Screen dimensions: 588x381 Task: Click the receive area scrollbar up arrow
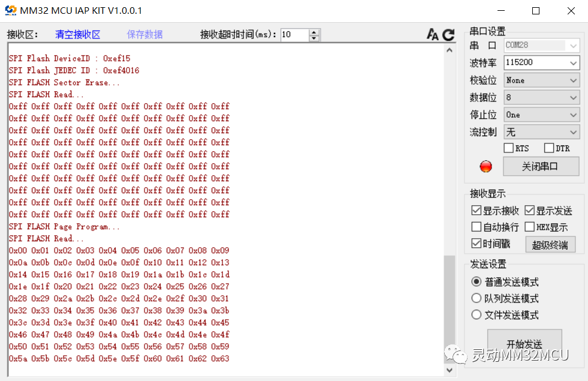pos(450,50)
